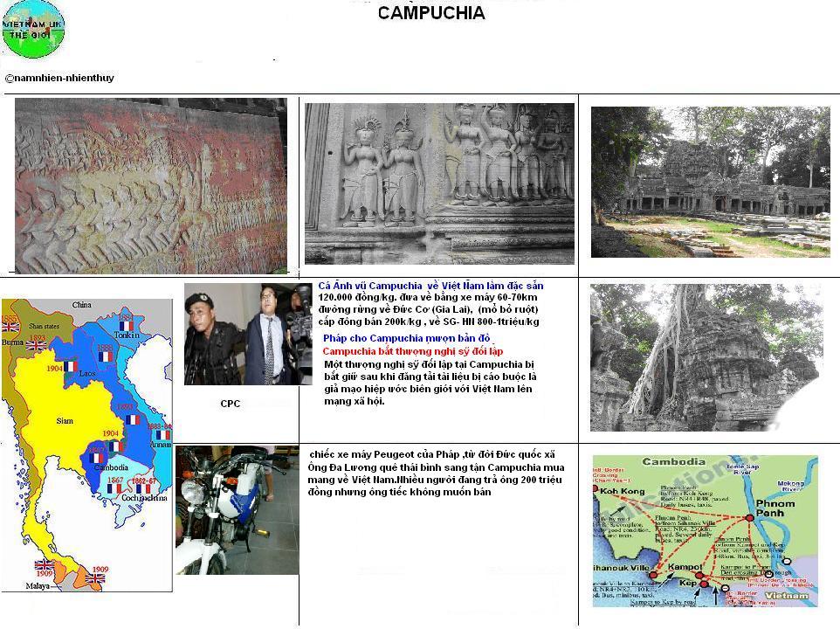Click the 'Mekong River' label on route map
Screen dimensions: 840x629
click(x=790, y=486)
